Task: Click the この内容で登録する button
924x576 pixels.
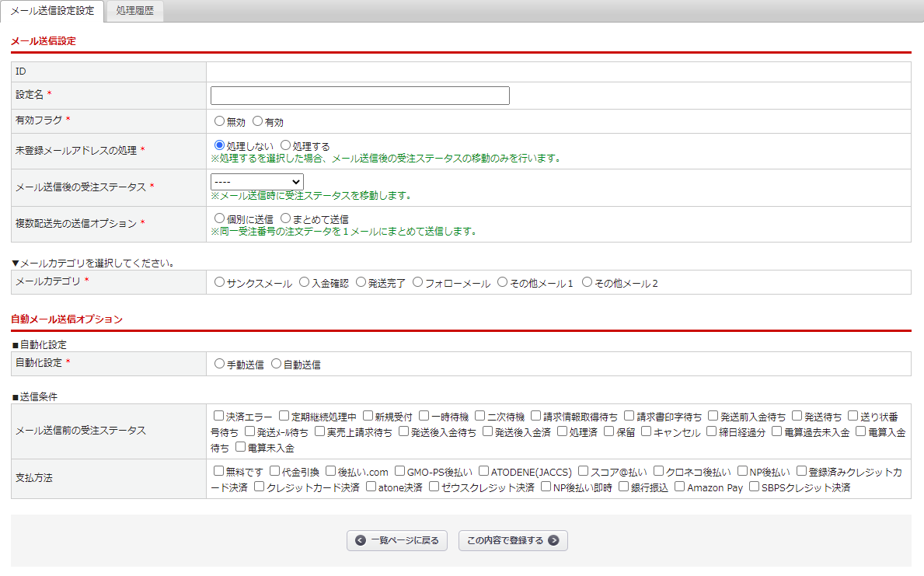Action: point(513,540)
